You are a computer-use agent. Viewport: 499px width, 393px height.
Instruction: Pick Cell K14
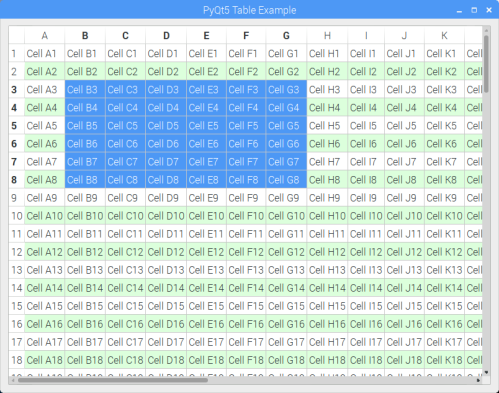(x=444, y=288)
